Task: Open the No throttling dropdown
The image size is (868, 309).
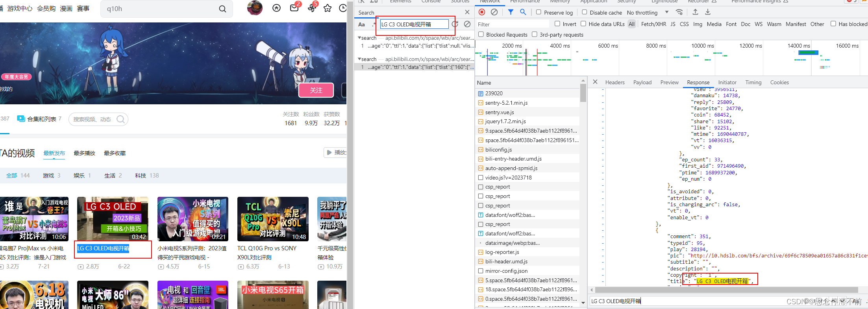Action: [648, 13]
